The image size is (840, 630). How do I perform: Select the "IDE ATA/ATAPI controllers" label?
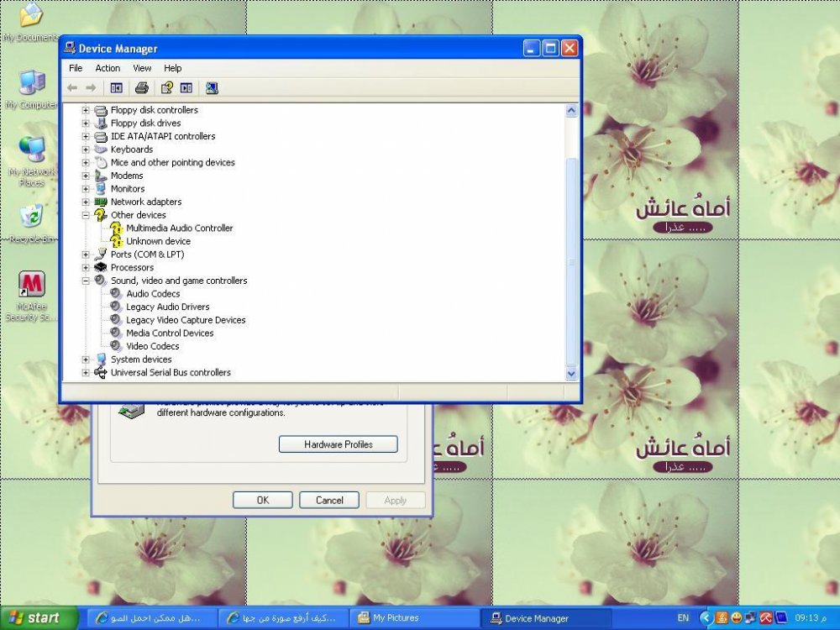click(x=163, y=136)
